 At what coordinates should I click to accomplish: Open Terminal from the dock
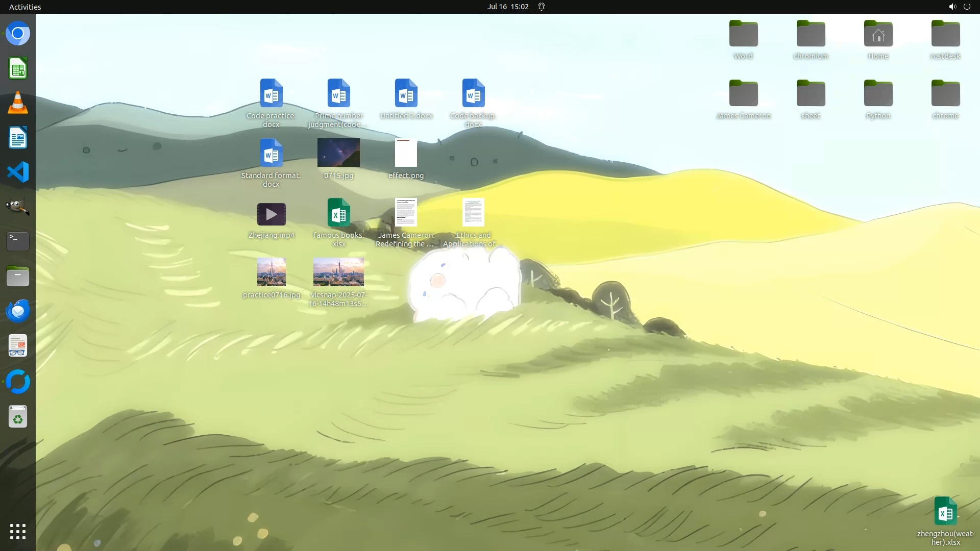pyautogui.click(x=18, y=241)
